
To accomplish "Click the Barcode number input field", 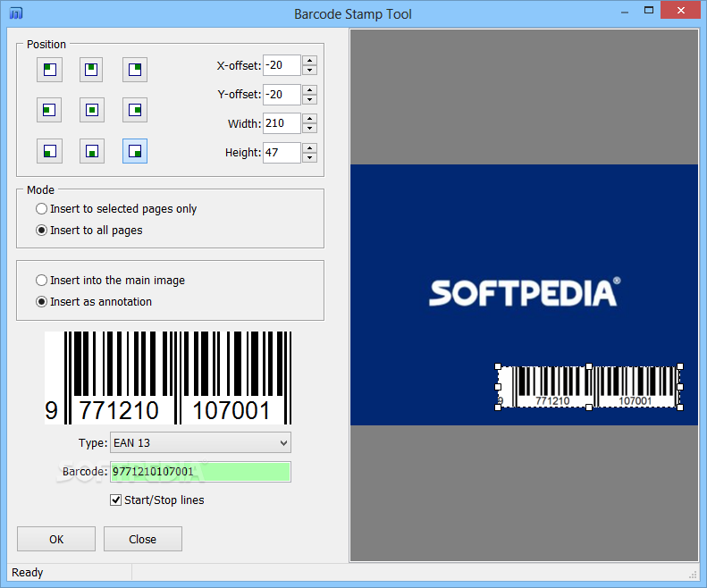I will click(x=200, y=472).
